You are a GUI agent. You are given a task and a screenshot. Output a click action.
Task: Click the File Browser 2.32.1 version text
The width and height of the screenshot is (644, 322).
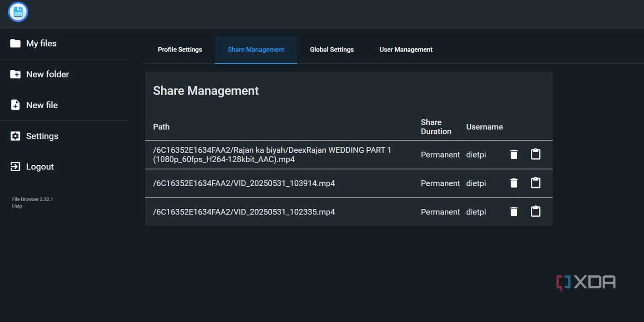pos(33,199)
